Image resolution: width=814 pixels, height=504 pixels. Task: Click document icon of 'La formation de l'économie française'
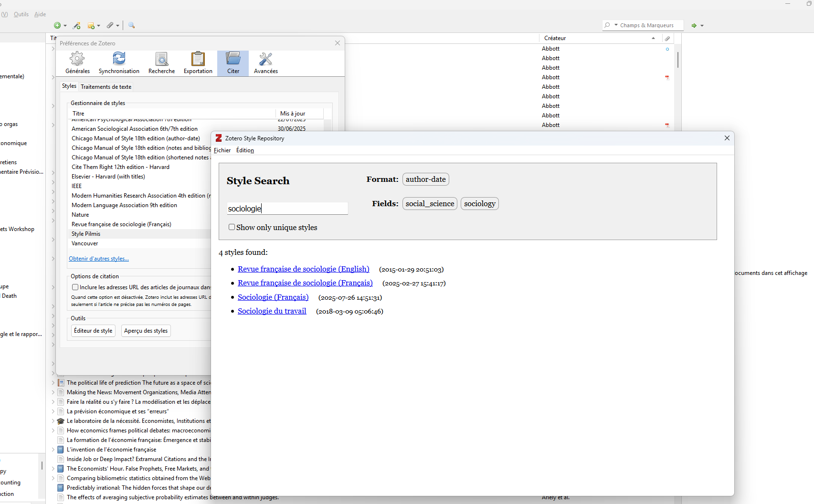(x=61, y=440)
